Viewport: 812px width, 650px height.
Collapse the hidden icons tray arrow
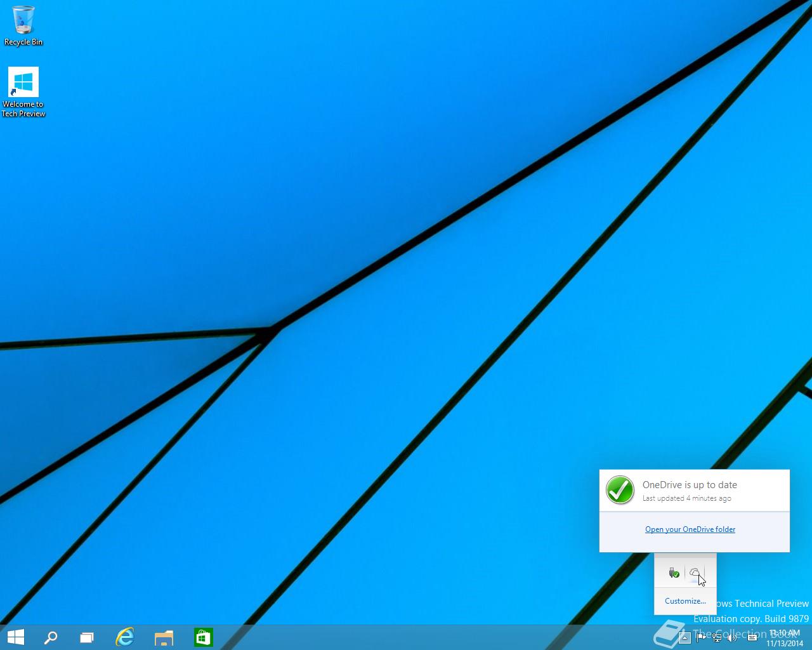click(684, 638)
